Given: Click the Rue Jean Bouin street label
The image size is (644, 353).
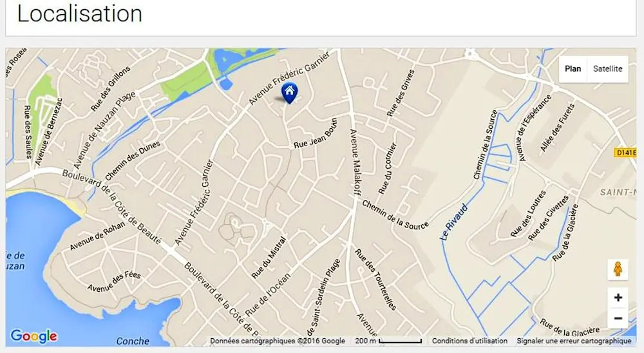Looking at the screenshot, I should pos(316,133).
